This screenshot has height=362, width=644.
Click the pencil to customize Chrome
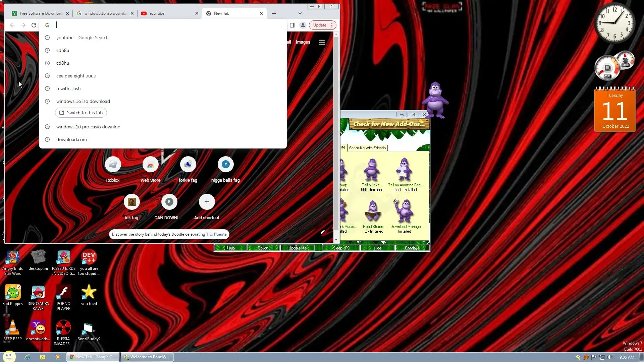(x=322, y=232)
